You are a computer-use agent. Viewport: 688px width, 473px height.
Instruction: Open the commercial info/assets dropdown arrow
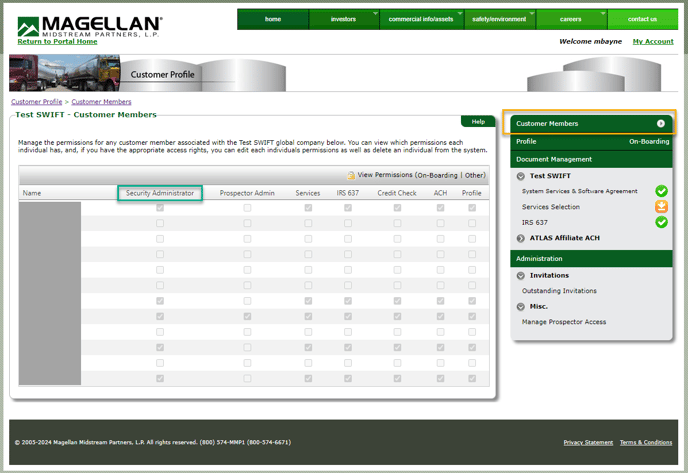(460, 13)
